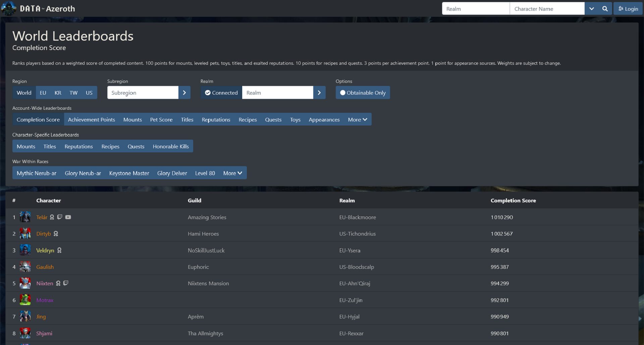This screenshot has width=644, height=345.
Task: Click Jing's character avatar
Action: tap(25, 316)
